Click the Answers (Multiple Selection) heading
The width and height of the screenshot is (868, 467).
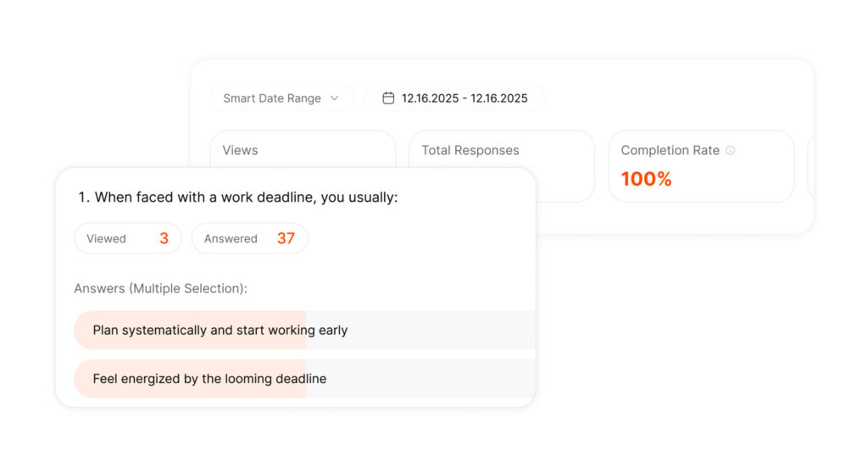160,289
